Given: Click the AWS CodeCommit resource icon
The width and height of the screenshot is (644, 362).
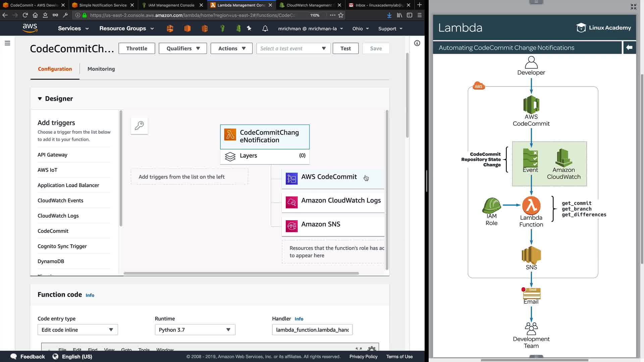Looking at the screenshot, I should pos(291,179).
